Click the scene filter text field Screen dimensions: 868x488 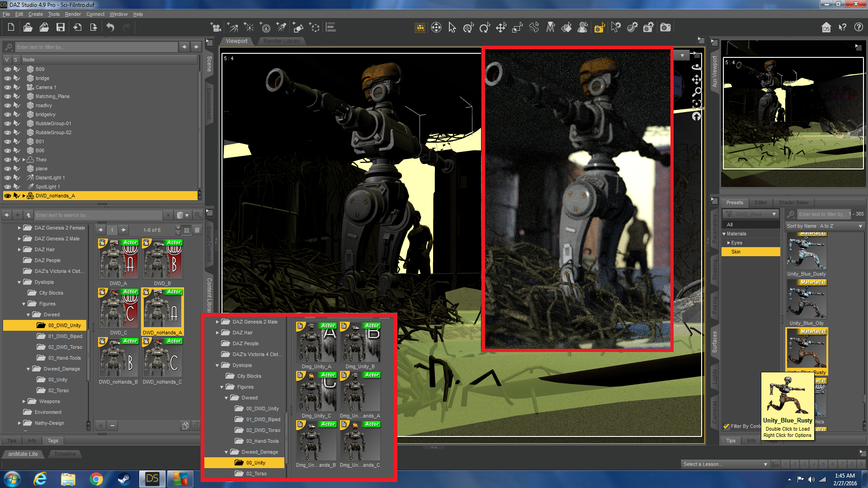point(96,47)
